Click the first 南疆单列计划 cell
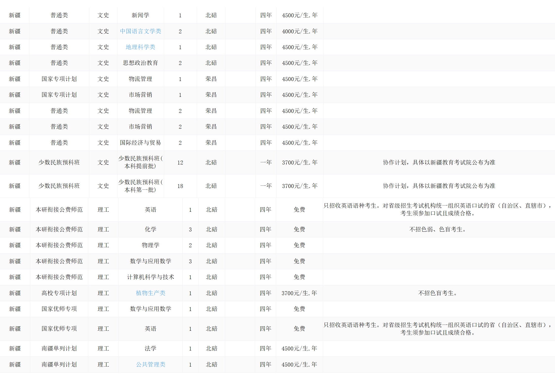Image resolution: width=555 pixels, height=392 pixels. click(59, 349)
